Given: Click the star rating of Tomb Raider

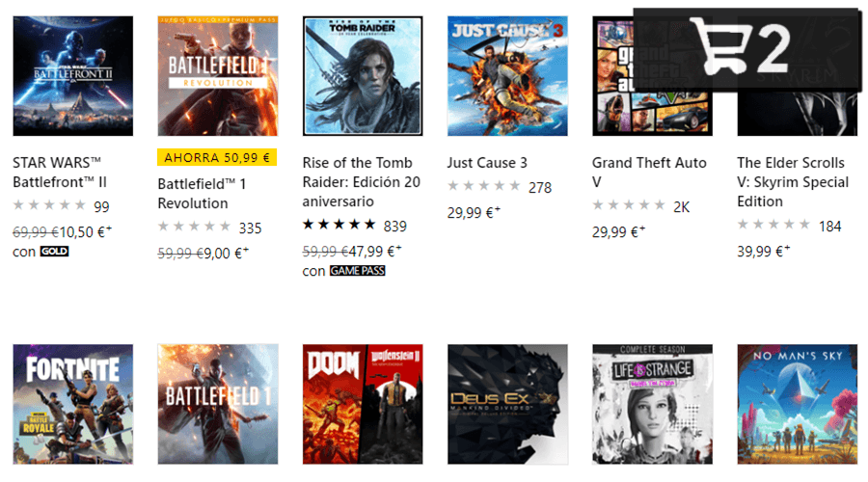Looking at the screenshot, I should (x=339, y=225).
